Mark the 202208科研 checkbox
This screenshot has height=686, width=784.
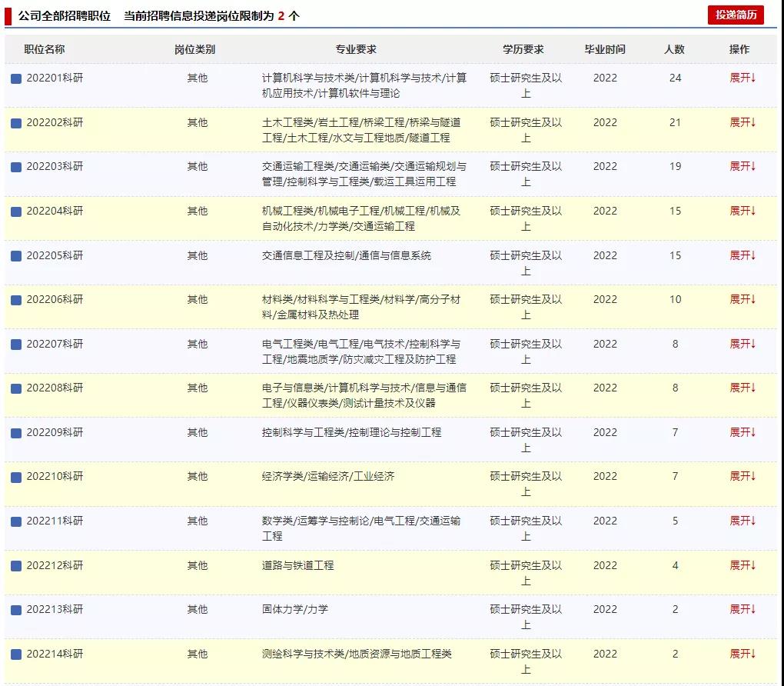pos(16,388)
